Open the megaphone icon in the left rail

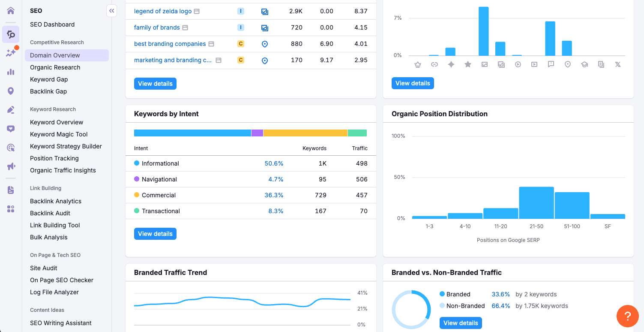[11, 166]
